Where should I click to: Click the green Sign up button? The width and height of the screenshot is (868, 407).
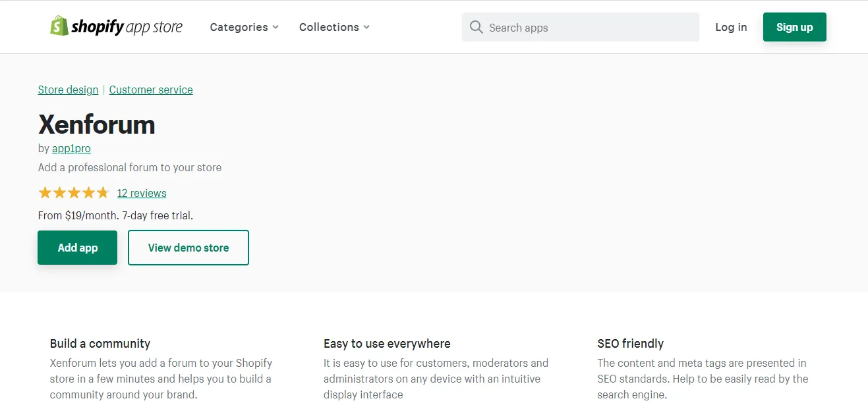click(794, 27)
